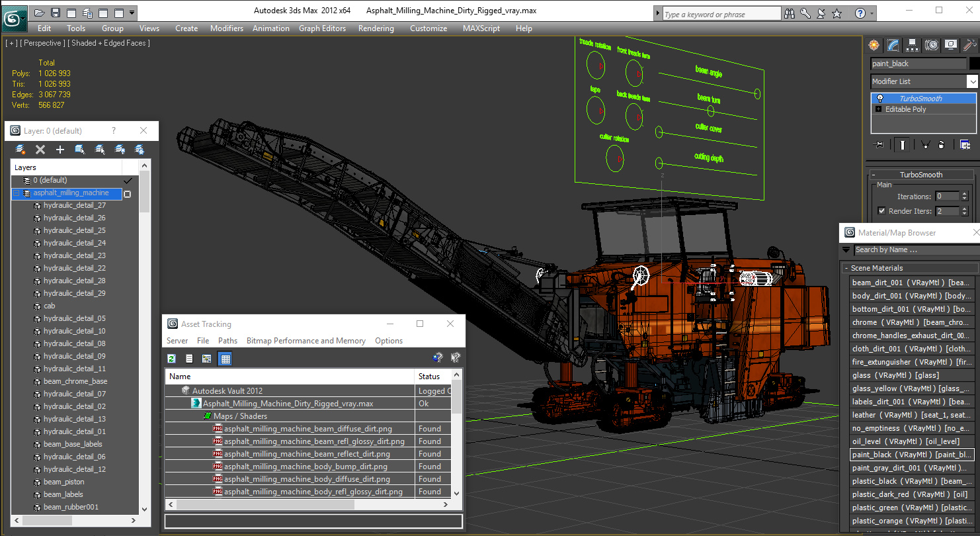Open quick access toolbar customize dropdown arrow
The width and height of the screenshot is (980, 536).
point(132,13)
